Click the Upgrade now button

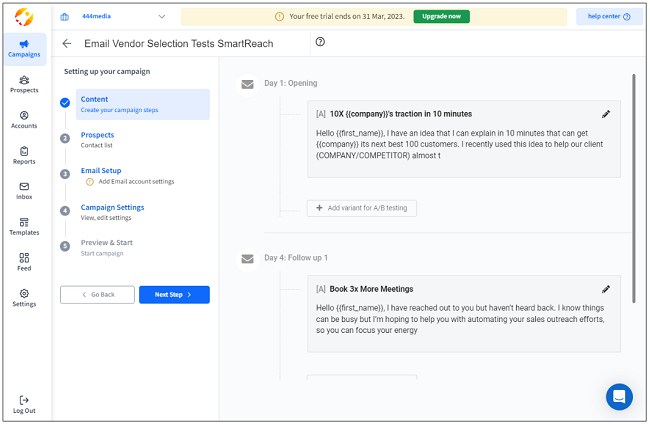[441, 17]
